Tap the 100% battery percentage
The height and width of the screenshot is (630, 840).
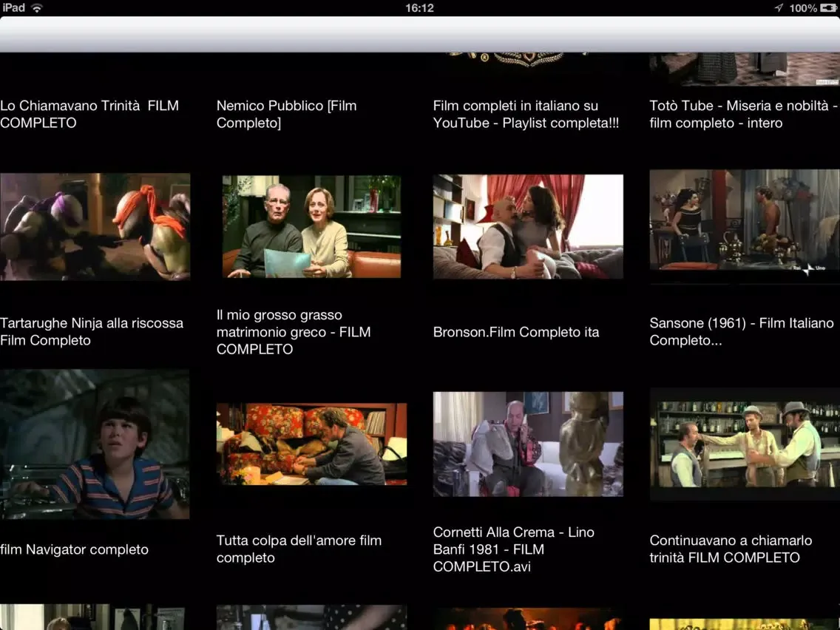click(803, 8)
